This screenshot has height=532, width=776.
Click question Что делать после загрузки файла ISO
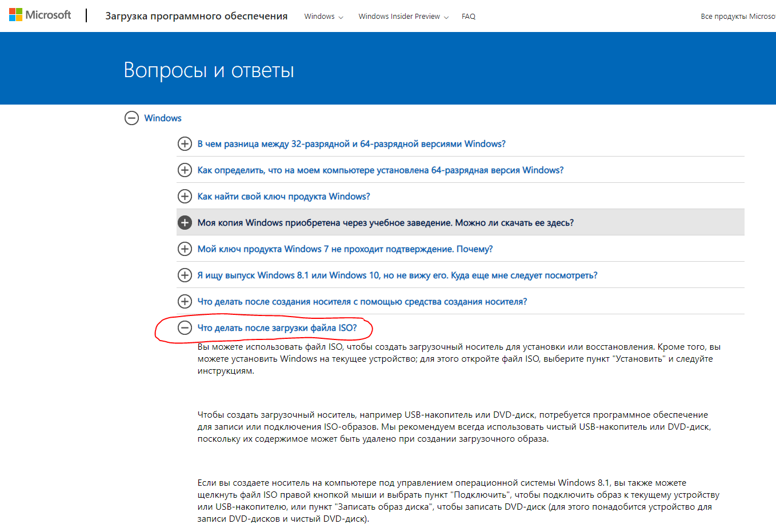(277, 328)
